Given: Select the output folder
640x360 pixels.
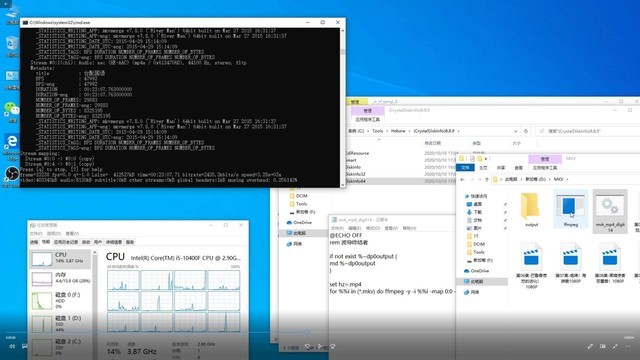Looking at the screenshot, I should pyautogui.click(x=531, y=209).
